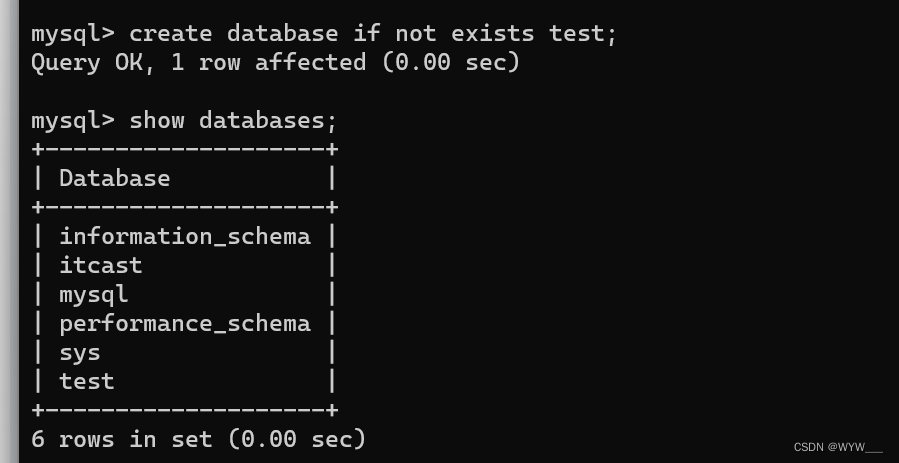
Task: Click the word 'create' in first command
Action: tap(170, 33)
